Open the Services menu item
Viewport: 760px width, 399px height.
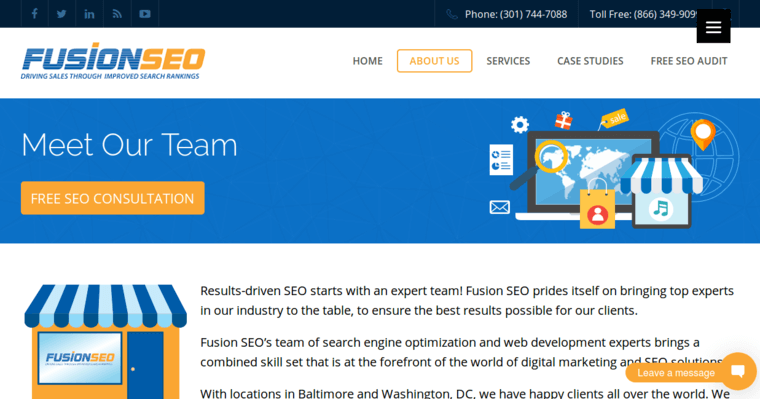tap(508, 61)
